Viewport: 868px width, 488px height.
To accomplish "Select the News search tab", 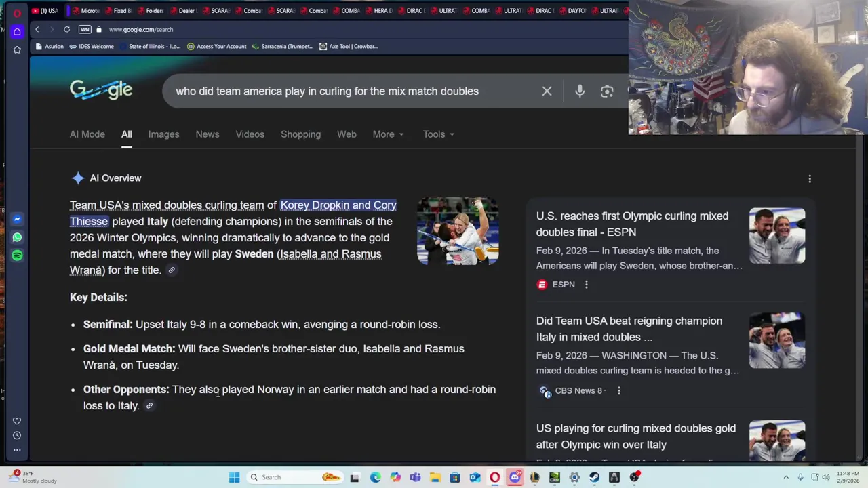I will pyautogui.click(x=208, y=134).
